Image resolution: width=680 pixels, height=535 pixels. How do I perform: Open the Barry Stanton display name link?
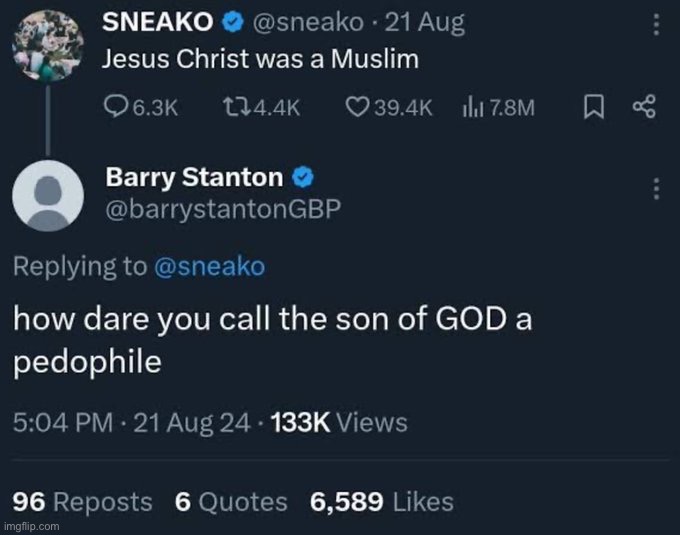[x=194, y=178]
